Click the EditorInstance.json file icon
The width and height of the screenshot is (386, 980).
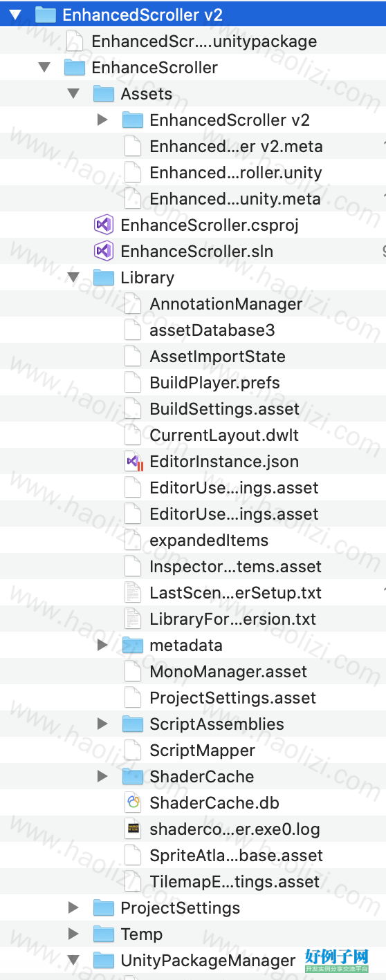(133, 461)
